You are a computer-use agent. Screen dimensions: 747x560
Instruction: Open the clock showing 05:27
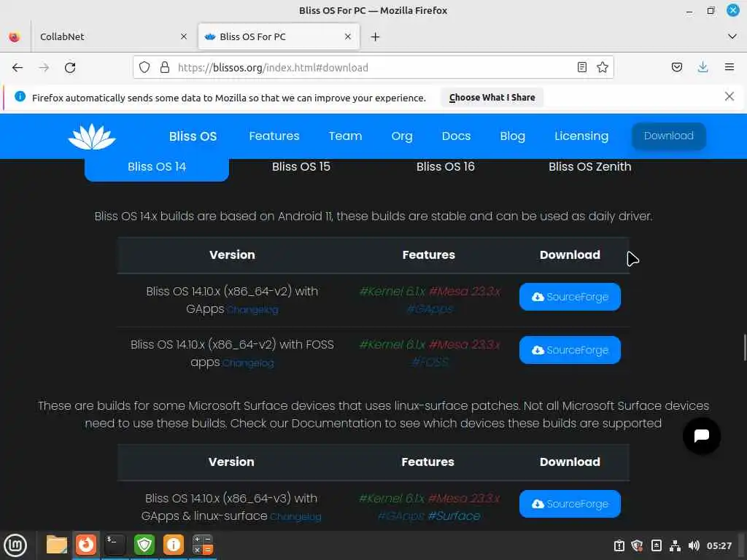click(719, 545)
